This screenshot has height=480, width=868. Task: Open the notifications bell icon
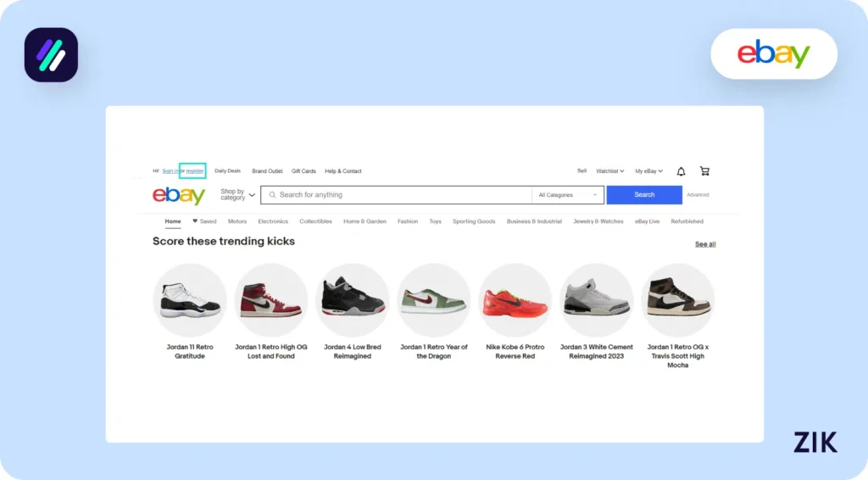[681, 171]
